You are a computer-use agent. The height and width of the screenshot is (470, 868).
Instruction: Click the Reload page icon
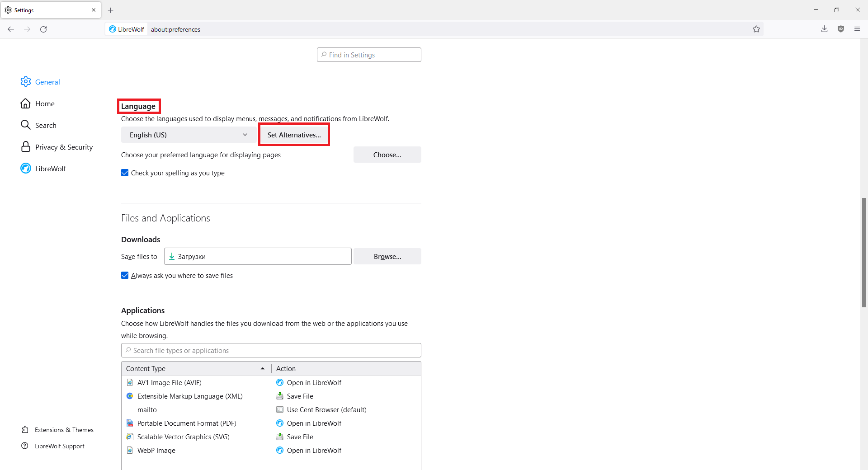tap(43, 29)
